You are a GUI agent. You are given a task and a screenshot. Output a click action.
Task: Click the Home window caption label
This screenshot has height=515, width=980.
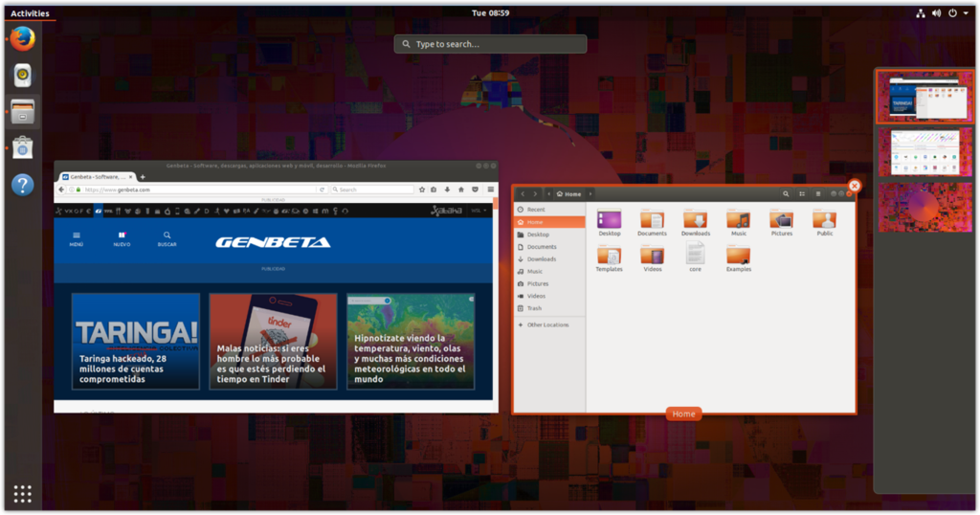click(683, 414)
